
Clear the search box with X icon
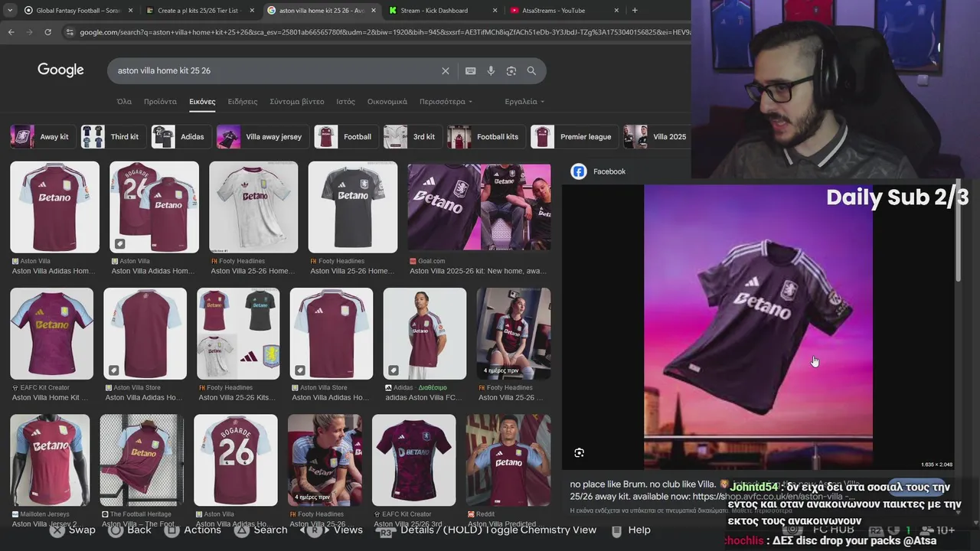point(446,70)
